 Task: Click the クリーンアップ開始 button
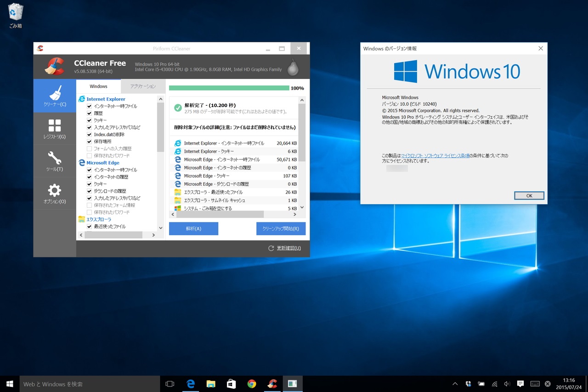tap(280, 228)
